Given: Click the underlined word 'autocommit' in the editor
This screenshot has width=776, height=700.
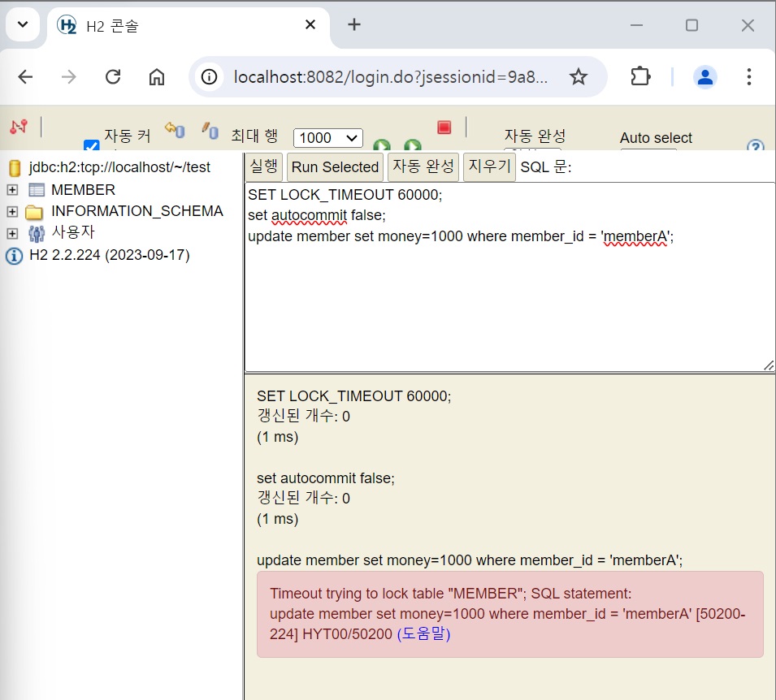Looking at the screenshot, I should point(309,216).
